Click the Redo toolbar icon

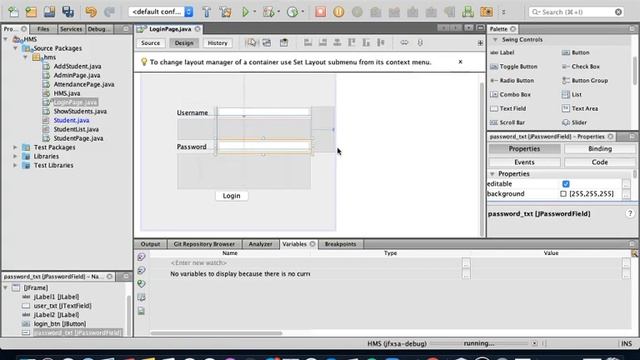click(109, 12)
